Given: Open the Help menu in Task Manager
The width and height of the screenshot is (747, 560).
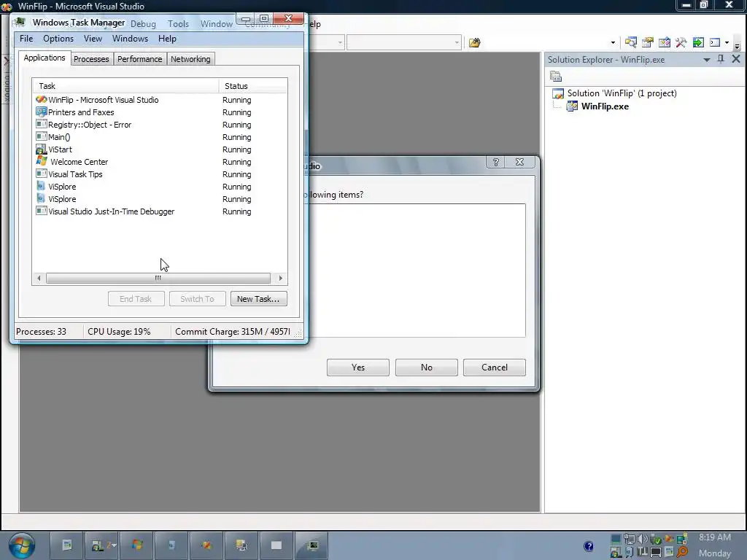Looking at the screenshot, I should (x=167, y=39).
